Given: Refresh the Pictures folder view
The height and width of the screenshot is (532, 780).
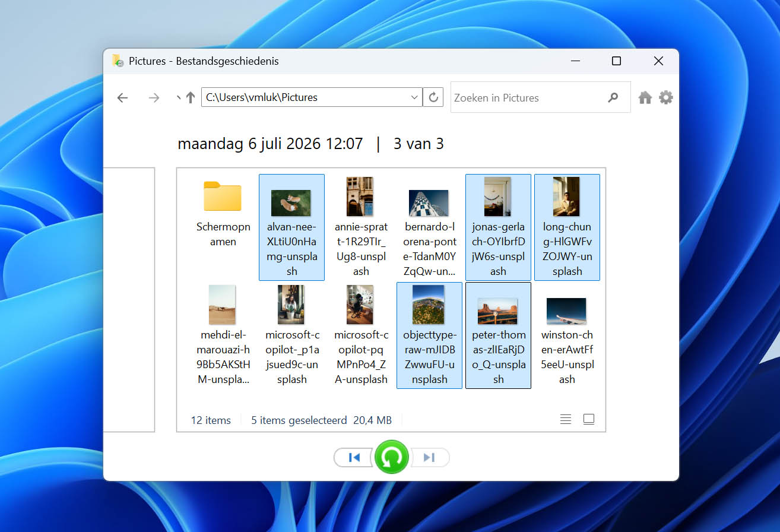Looking at the screenshot, I should point(433,97).
